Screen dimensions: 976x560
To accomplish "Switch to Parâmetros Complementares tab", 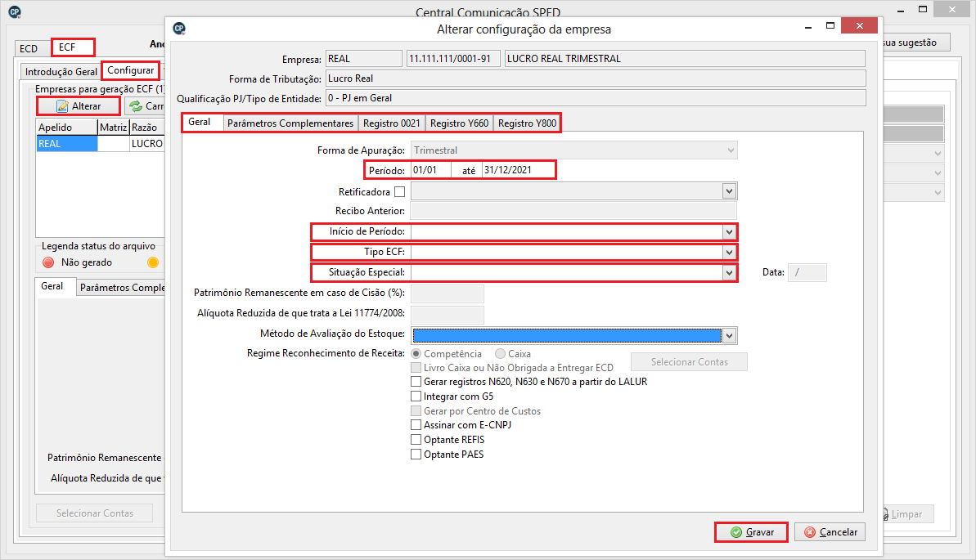I will [x=290, y=123].
